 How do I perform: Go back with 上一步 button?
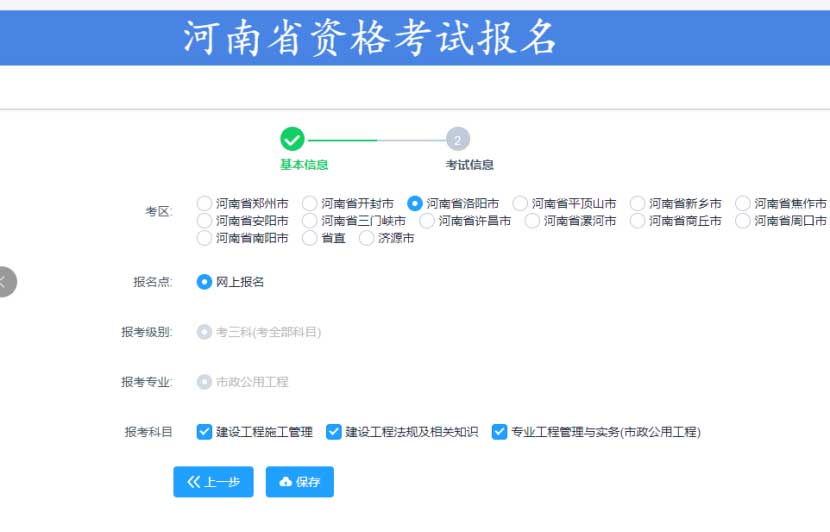click(213, 481)
